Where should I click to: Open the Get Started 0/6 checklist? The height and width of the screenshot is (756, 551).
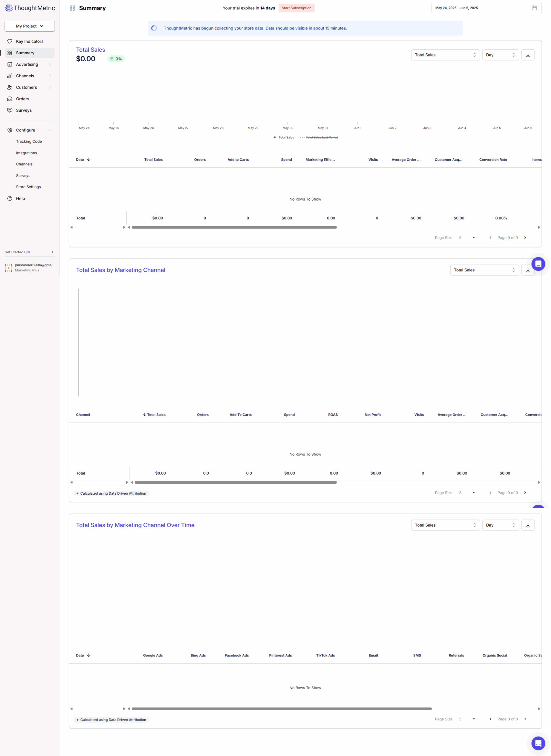[29, 252]
